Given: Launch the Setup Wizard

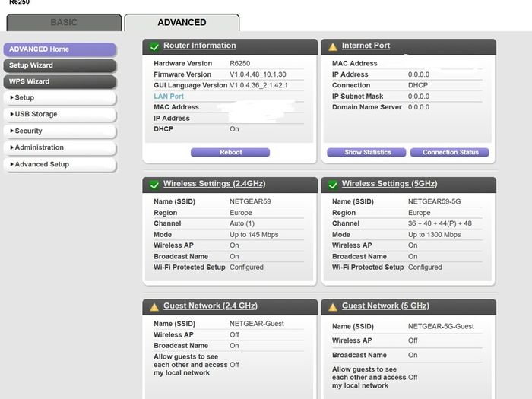Looking at the screenshot, I should (x=60, y=65).
